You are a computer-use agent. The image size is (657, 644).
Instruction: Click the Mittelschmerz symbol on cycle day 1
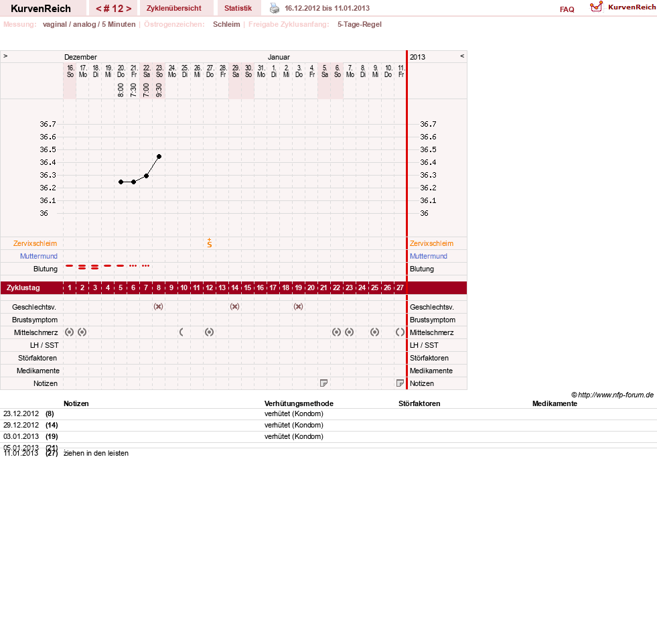click(x=70, y=332)
